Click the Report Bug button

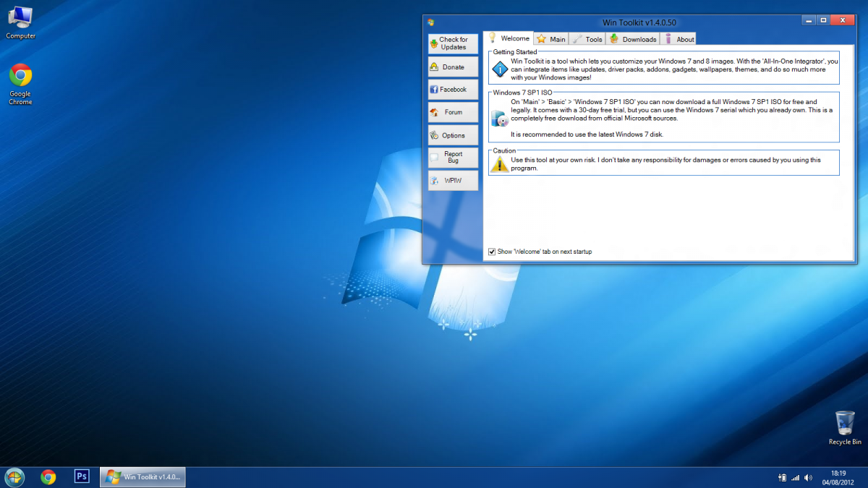click(454, 158)
